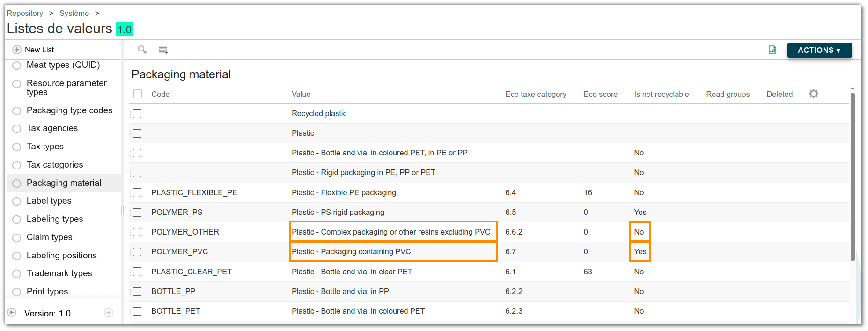Click the green Excel export icon

[x=772, y=50]
